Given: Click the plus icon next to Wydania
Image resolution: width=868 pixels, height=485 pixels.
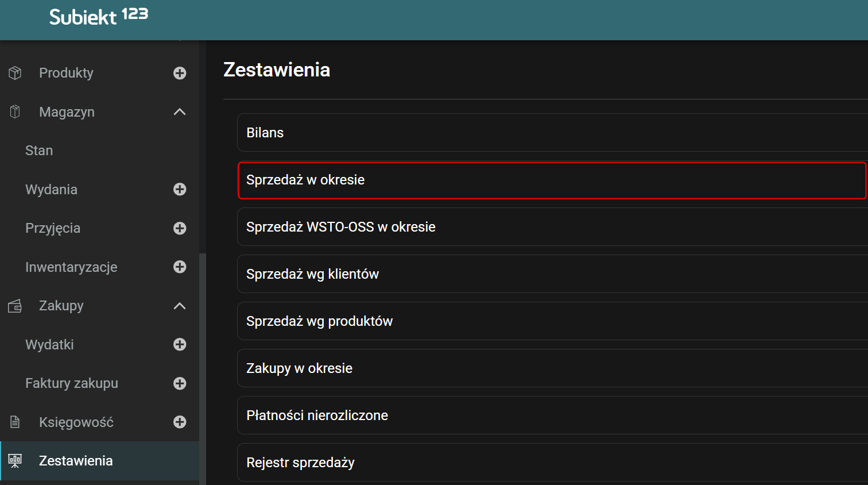Looking at the screenshot, I should pos(180,189).
